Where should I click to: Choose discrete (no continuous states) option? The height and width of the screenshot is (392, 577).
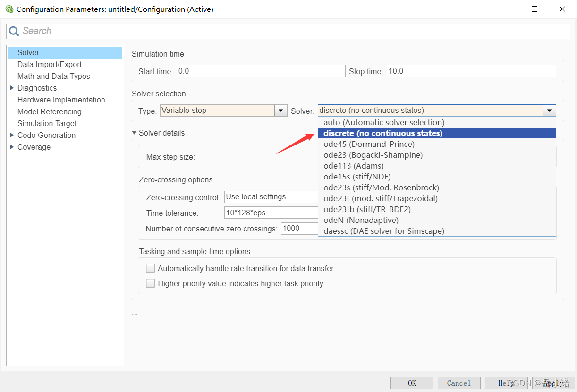tap(437, 133)
